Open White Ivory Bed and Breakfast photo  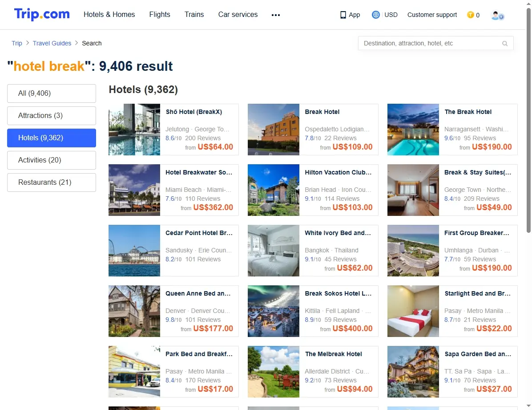(274, 251)
